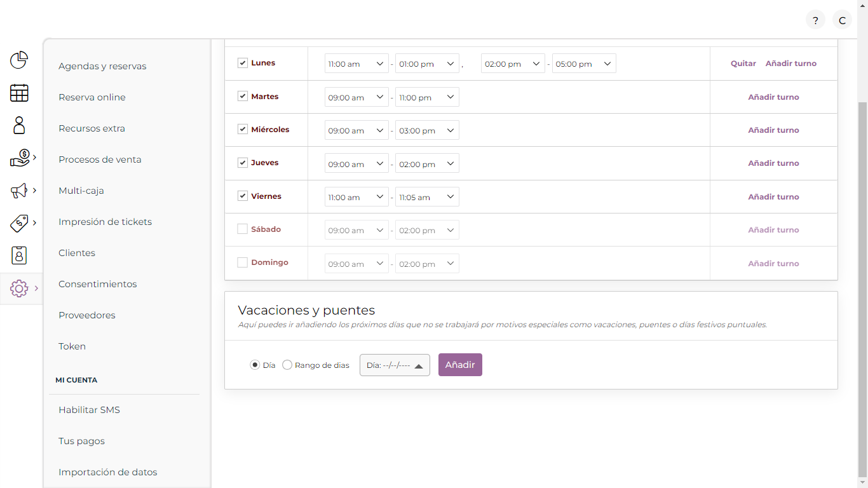Click Añadir turno in Martes row

pos(773,97)
